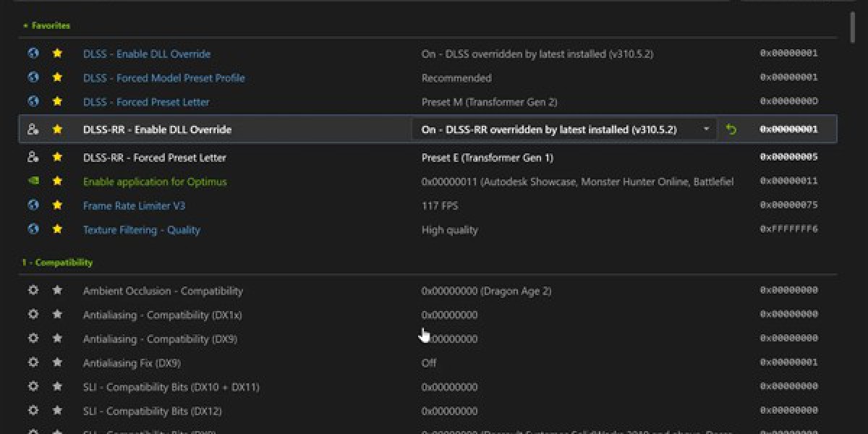Click gear icon beside SLI - Compatibility Bits (DX12)
The width and height of the screenshot is (868, 434).
[33, 410]
